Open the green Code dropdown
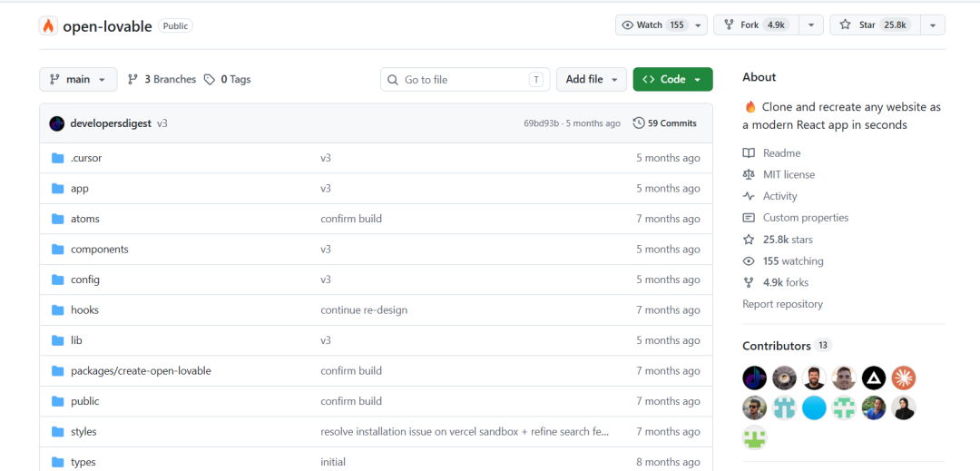Image resolution: width=980 pixels, height=471 pixels. click(x=672, y=79)
